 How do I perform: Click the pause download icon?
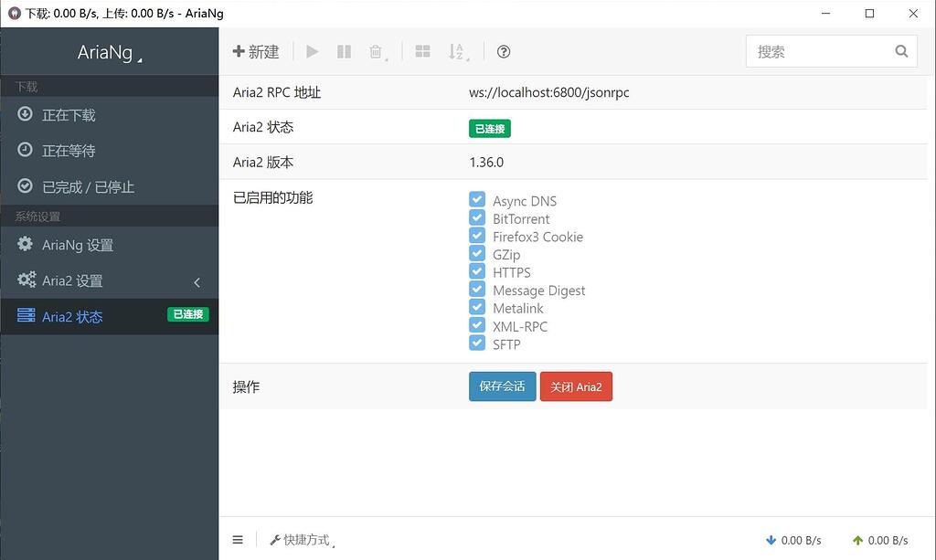point(344,52)
